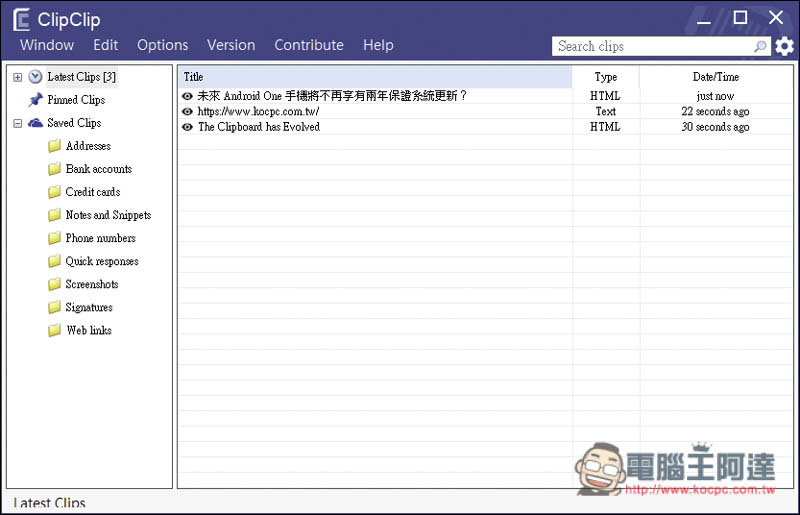Viewport: 800px width, 515px height.
Task: Click the magnifier icon in search box
Action: [760, 46]
